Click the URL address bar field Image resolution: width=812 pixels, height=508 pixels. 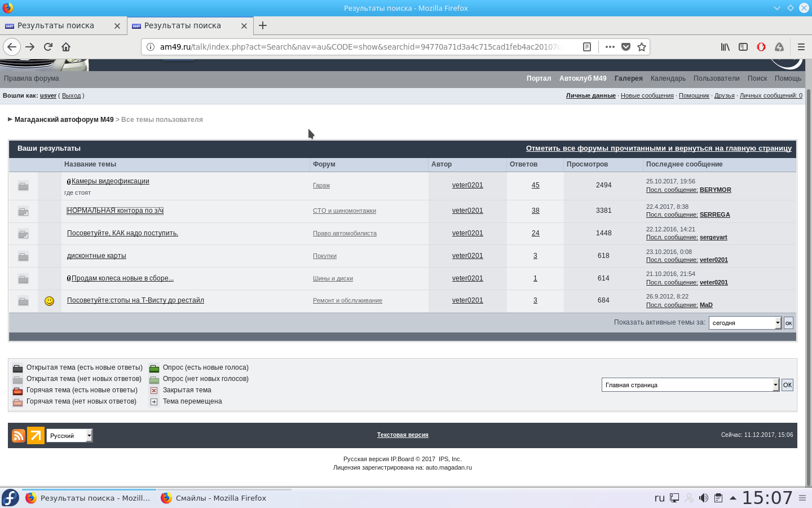tap(361, 47)
